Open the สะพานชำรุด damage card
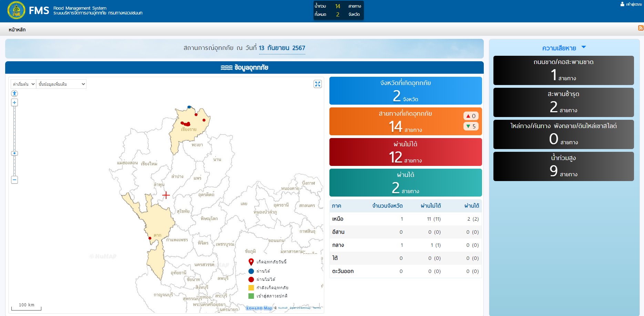 pos(564,102)
